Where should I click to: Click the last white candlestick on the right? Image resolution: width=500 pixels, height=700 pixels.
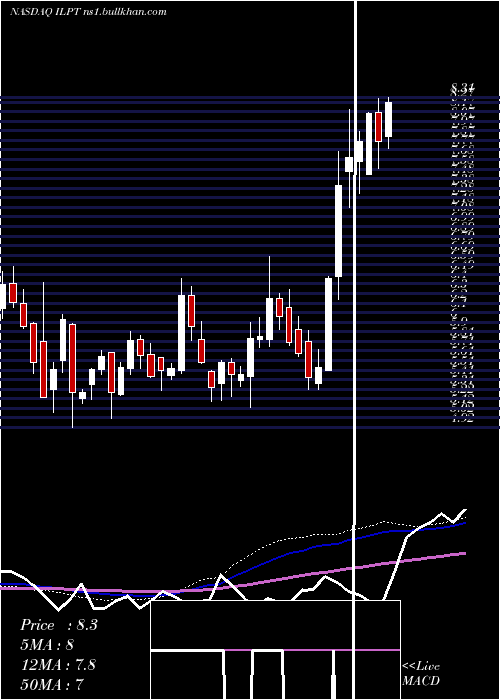pos(388,119)
